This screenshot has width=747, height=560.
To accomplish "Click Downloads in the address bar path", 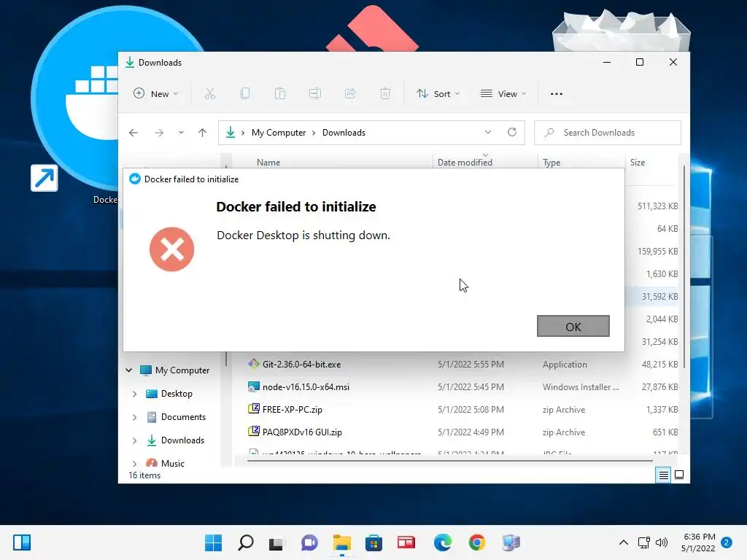I will tap(344, 133).
